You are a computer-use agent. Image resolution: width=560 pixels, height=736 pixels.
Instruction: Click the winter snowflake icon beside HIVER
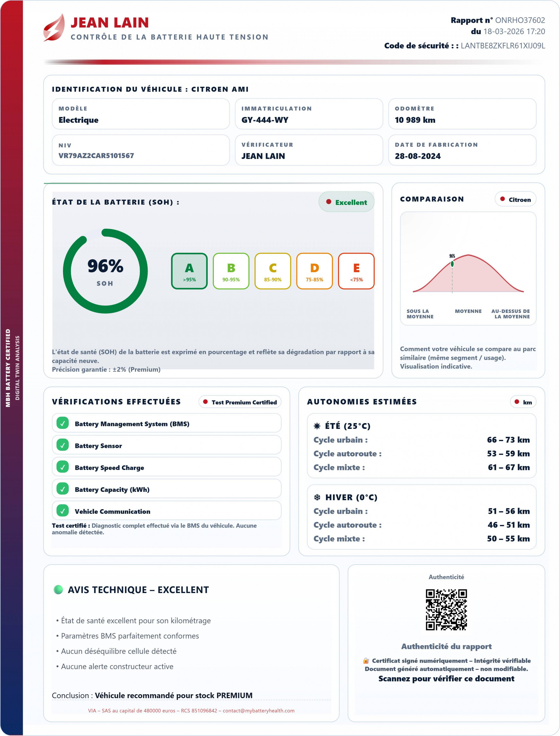pyautogui.click(x=317, y=497)
